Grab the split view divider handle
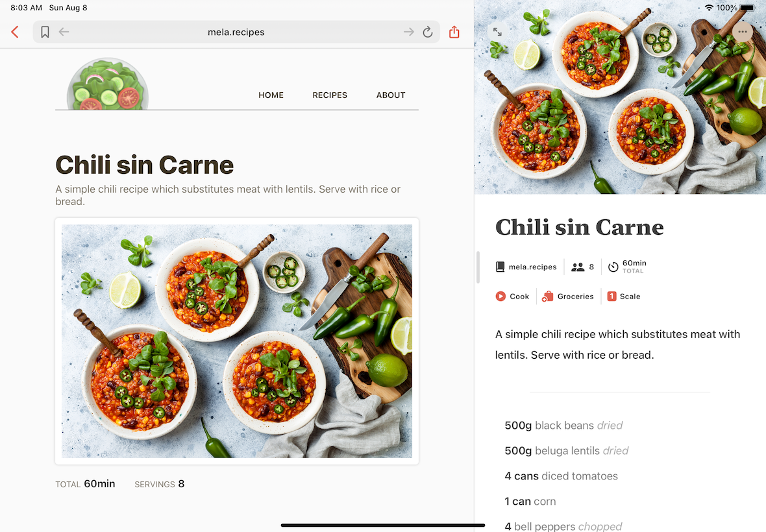 point(478,267)
